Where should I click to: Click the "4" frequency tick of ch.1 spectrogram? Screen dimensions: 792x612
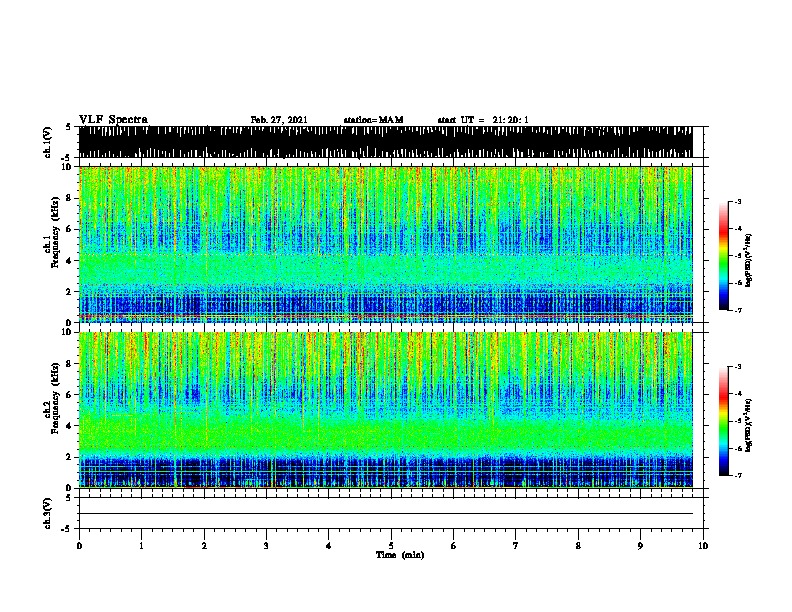click(70, 261)
